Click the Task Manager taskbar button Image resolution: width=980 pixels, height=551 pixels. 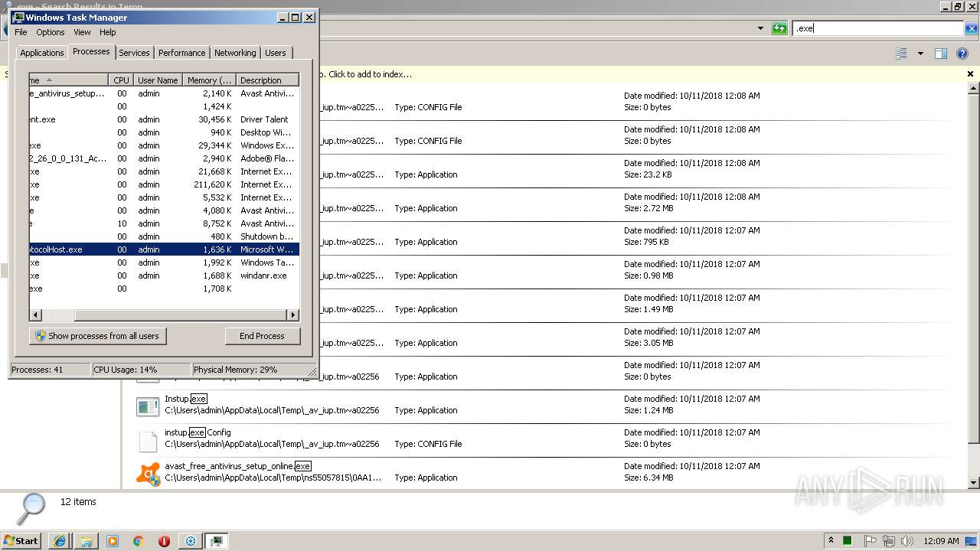coord(217,540)
